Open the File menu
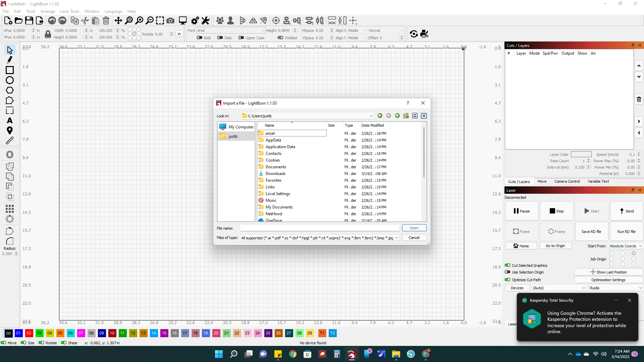Viewport: 644px width, 362px height. [6, 11]
